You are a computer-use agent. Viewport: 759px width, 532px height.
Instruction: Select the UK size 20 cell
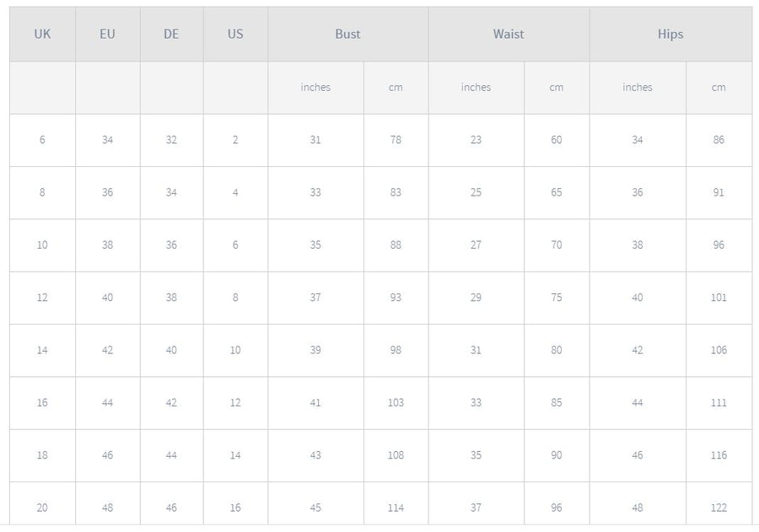pyautogui.click(x=42, y=508)
